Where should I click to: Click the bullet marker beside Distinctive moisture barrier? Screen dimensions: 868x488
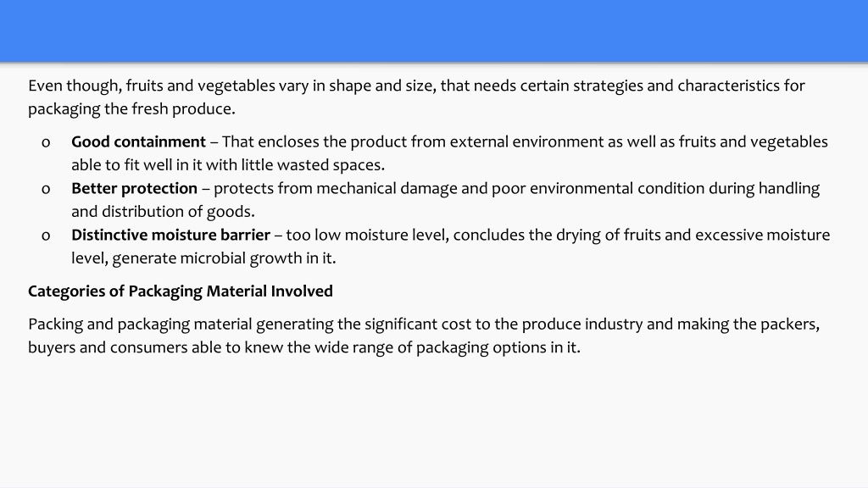(46, 236)
